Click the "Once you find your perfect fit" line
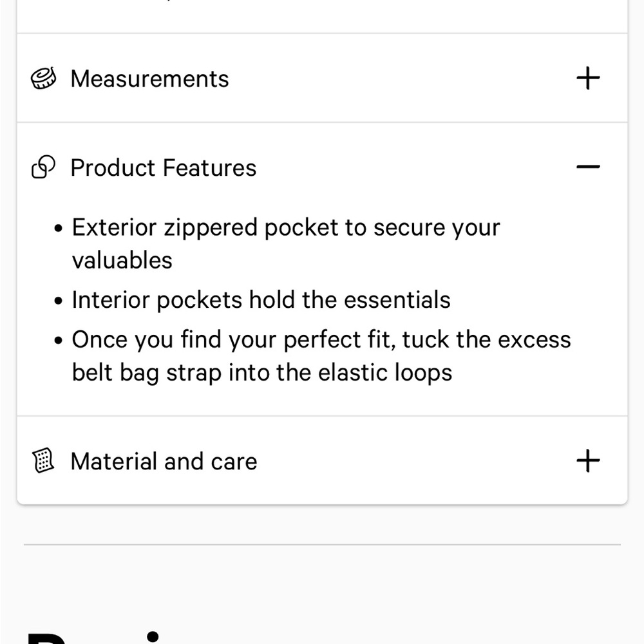Screen dimensions: 644x644 point(321,339)
